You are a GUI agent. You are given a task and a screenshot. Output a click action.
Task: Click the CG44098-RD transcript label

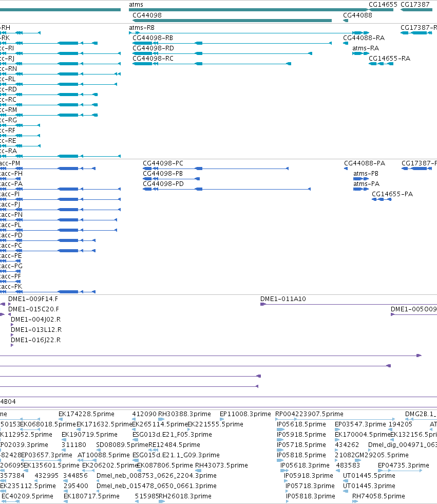[153, 48]
